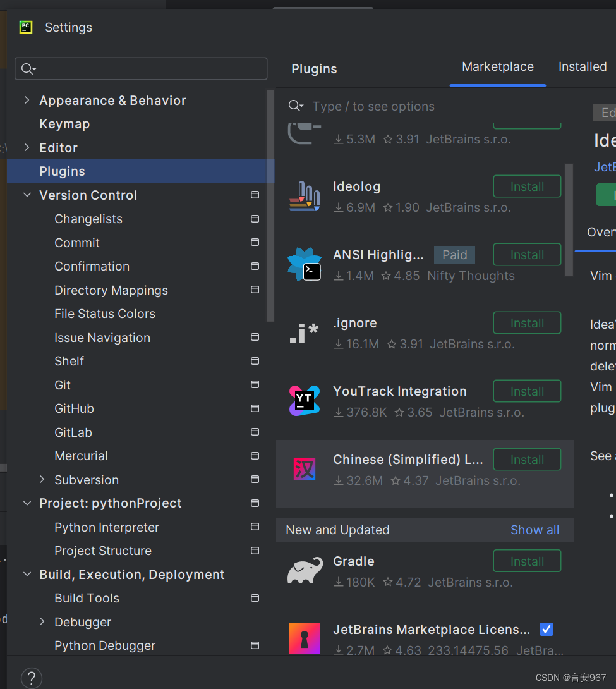Screen dimensions: 616x689
Task: Install the .ignore plugin
Action: 527,323
